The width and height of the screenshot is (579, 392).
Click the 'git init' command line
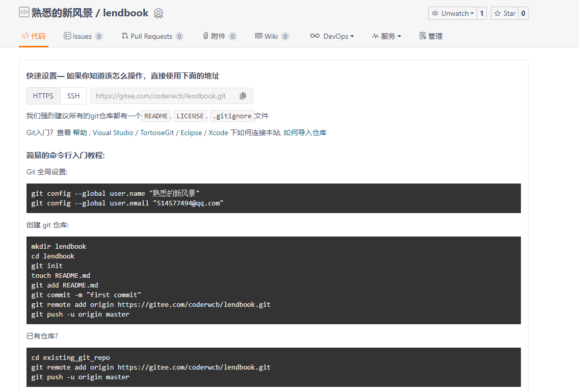pyautogui.click(x=47, y=266)
